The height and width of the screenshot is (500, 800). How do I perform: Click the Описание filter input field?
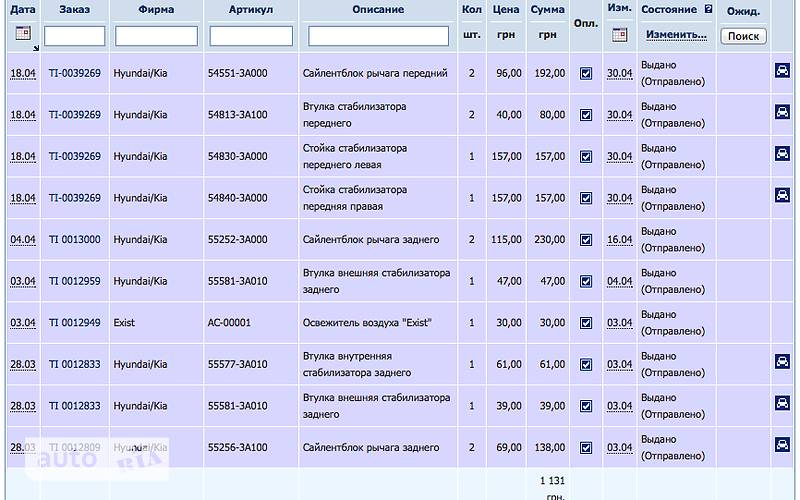coord(378,36)
